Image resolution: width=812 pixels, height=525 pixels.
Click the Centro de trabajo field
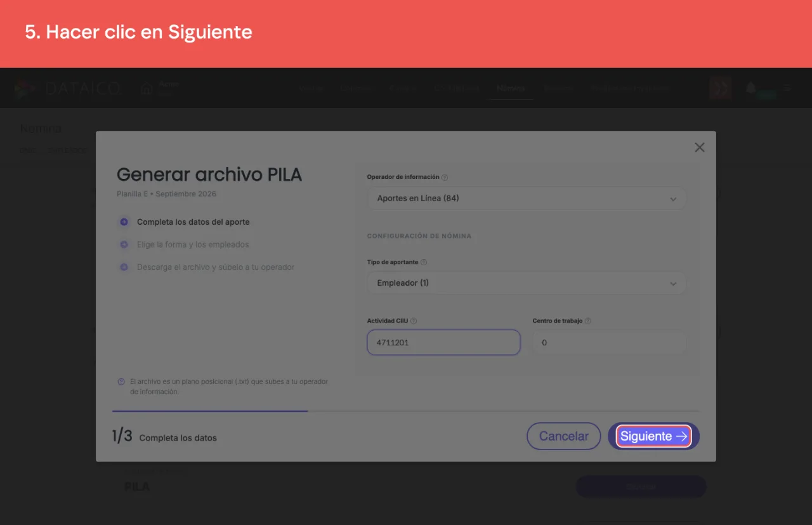[609, 342]
